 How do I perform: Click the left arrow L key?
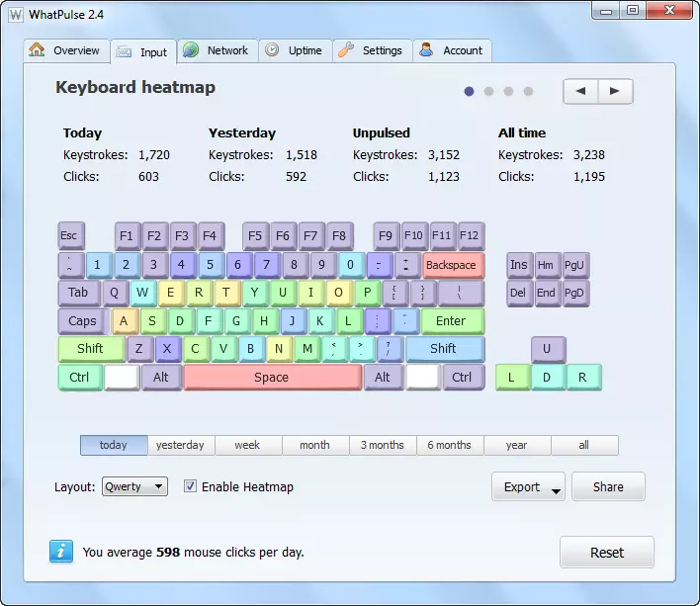click(512, 377)
